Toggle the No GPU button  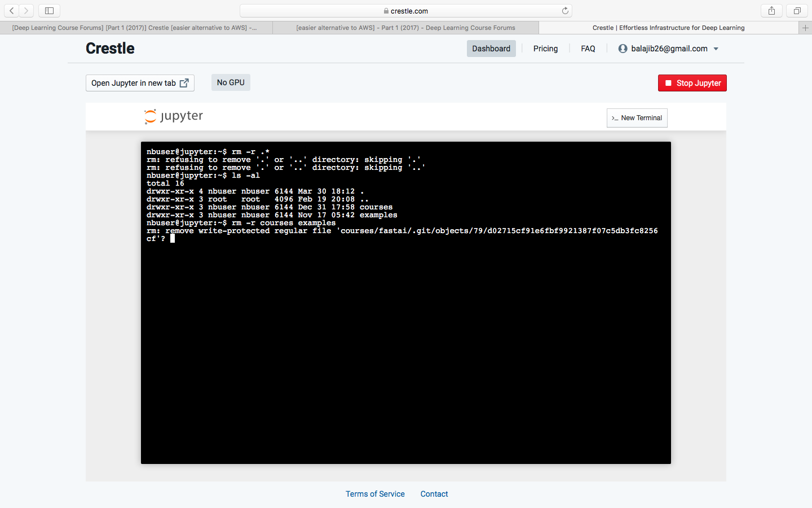pyautogui.click(x=231, y=82)
